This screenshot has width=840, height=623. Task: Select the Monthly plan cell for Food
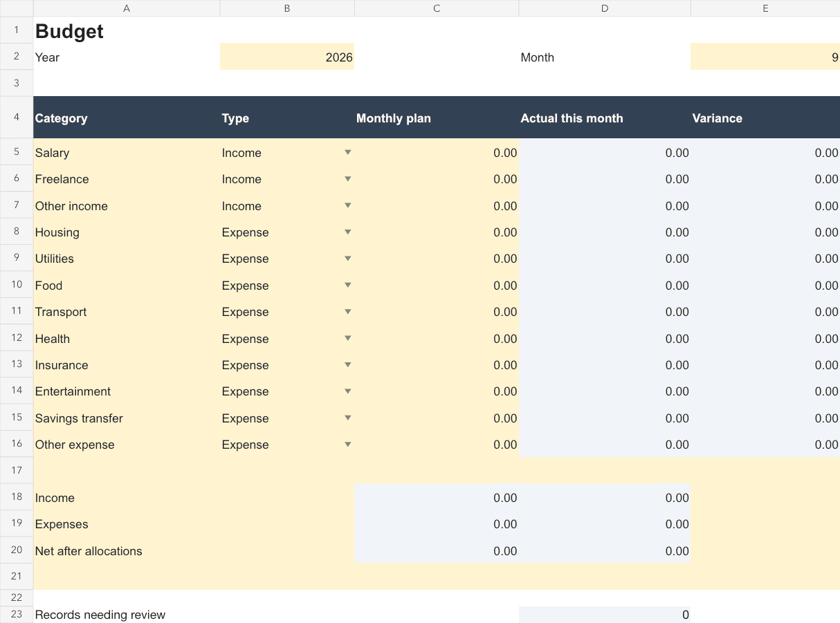(437, 285)
